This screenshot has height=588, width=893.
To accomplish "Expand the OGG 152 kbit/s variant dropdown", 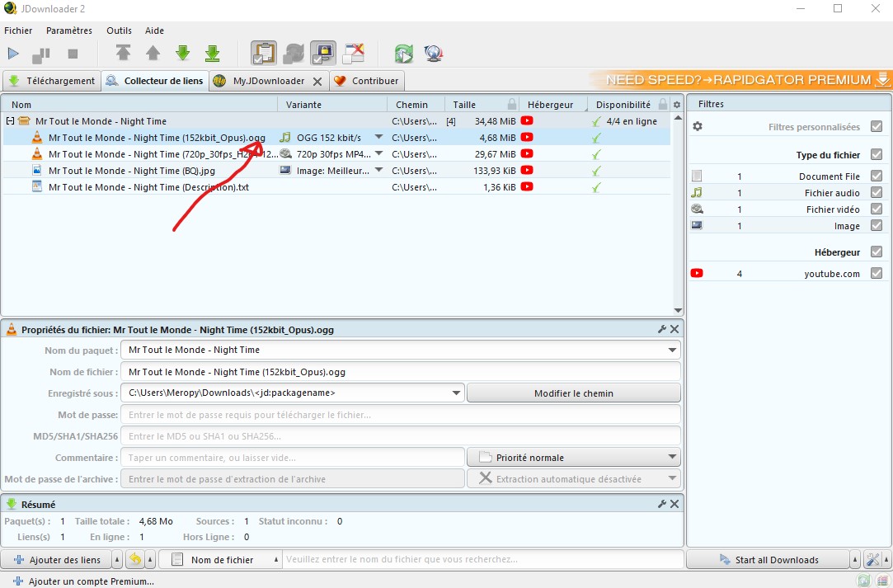I will (378, 138).
